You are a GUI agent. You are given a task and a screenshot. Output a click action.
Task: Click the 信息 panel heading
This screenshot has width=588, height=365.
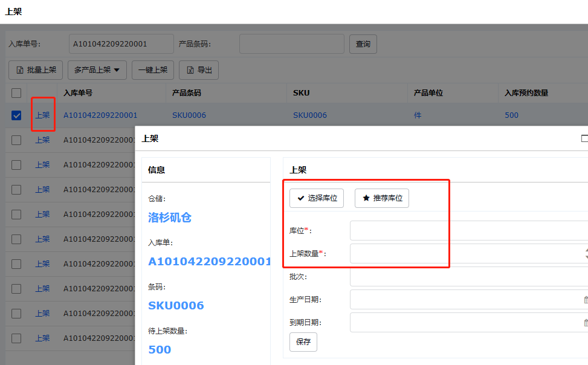[x=157, y=170]
